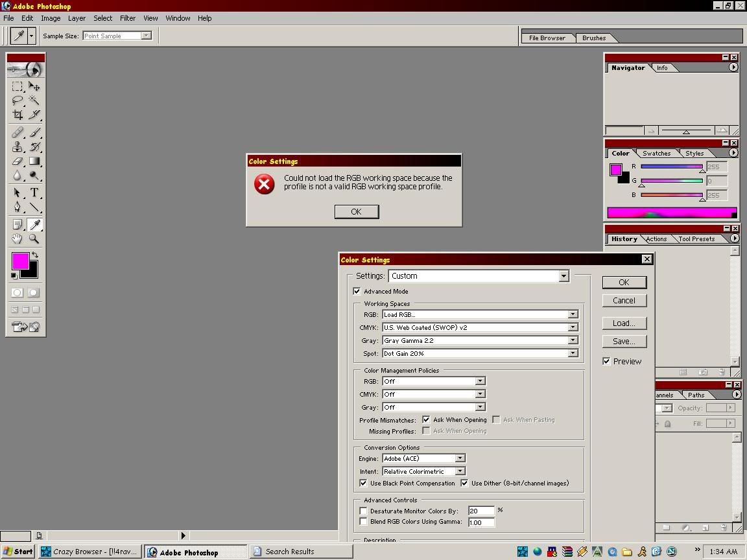
Task: Open the Engine Adobe (ACE) dropdown
Action: point(423,458)
